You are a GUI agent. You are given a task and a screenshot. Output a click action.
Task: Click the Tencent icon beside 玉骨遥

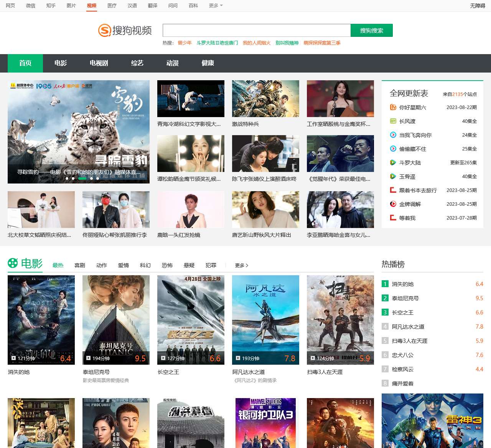pos(393,177)
